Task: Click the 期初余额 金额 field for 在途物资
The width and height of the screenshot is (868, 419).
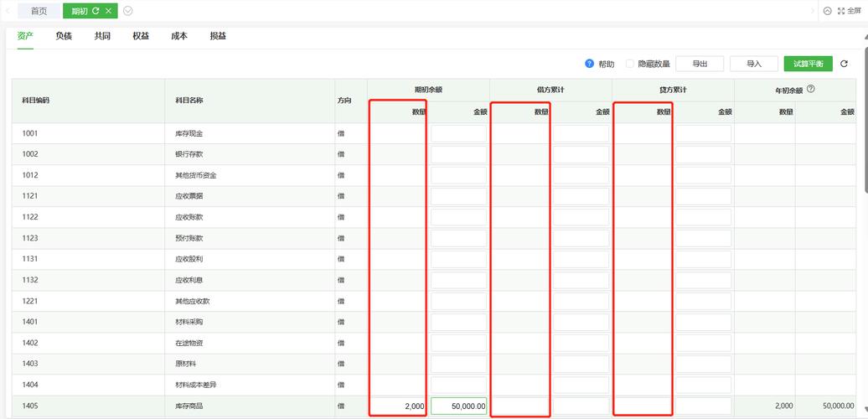Action: [x=458, y=344]
